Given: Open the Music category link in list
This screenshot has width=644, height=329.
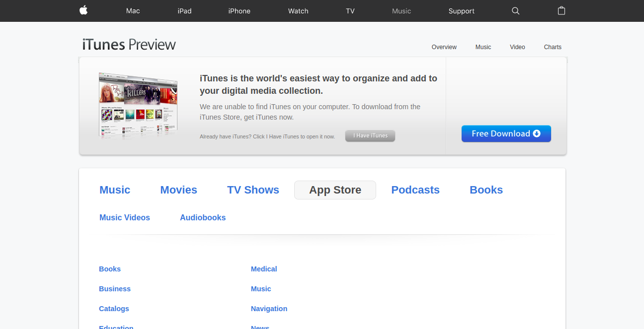Looking at the screenshot, I should [x=261, y=289].
